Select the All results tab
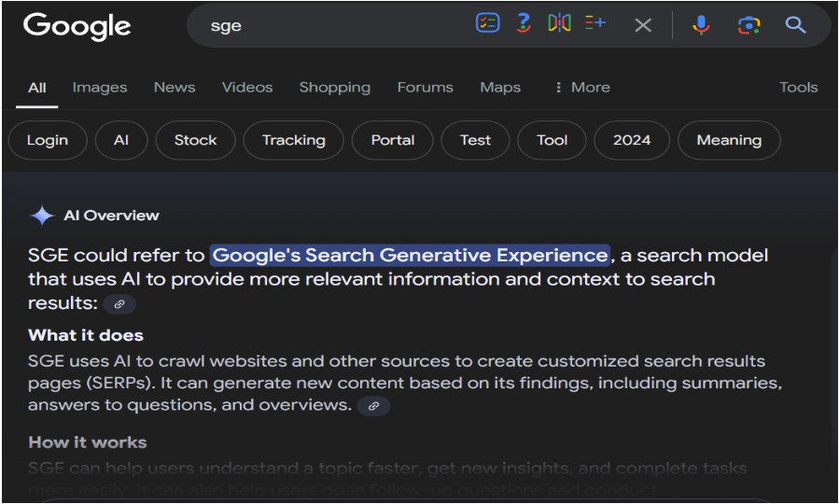839x504 pixels. tap(37, 87)
